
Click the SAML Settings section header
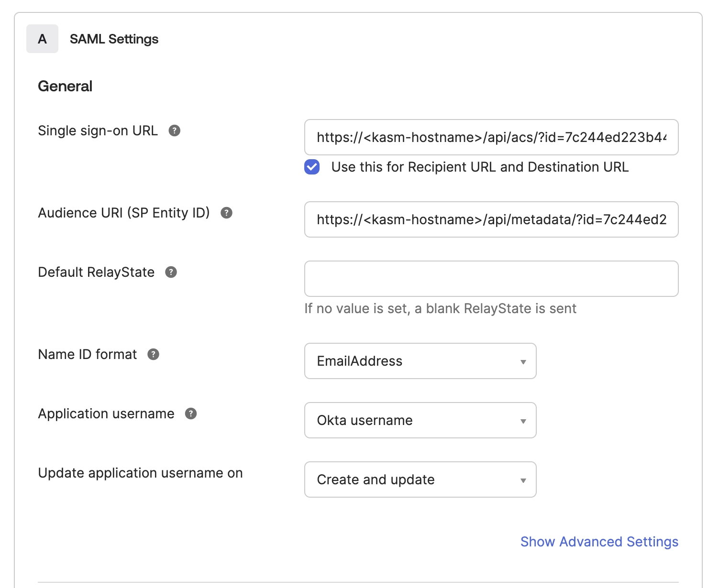(115, 39)
